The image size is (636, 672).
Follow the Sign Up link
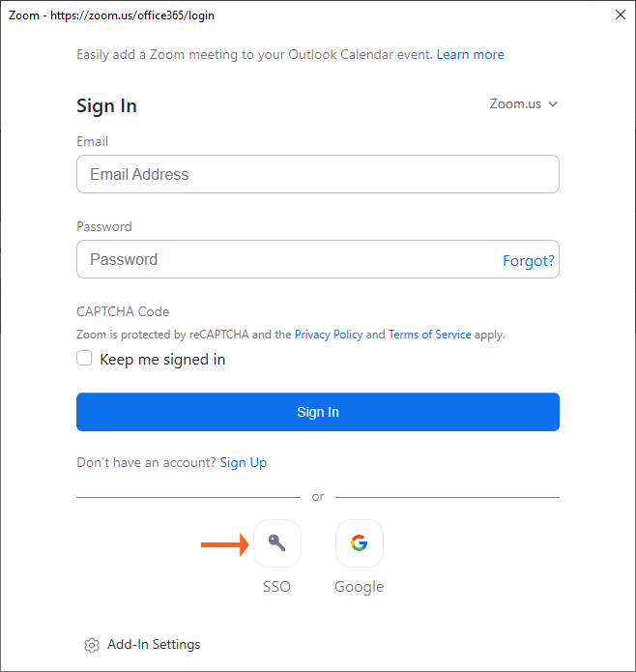[x=244, y=463]
